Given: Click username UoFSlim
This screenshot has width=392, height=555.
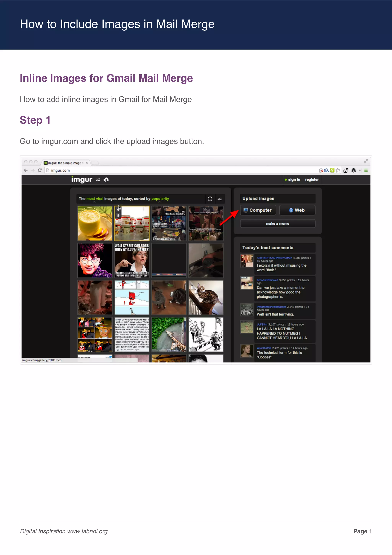Looking at the screenshot, I should (x=262, y=324).
